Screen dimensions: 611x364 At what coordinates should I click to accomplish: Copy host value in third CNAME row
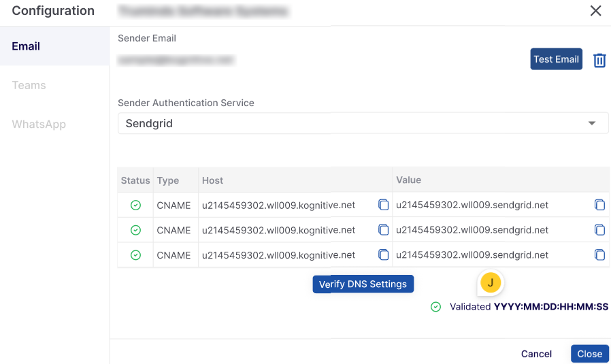383,255
